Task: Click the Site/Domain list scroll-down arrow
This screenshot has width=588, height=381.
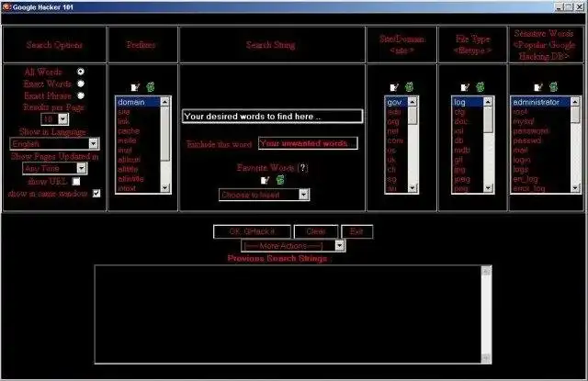Action: point(413,188)
